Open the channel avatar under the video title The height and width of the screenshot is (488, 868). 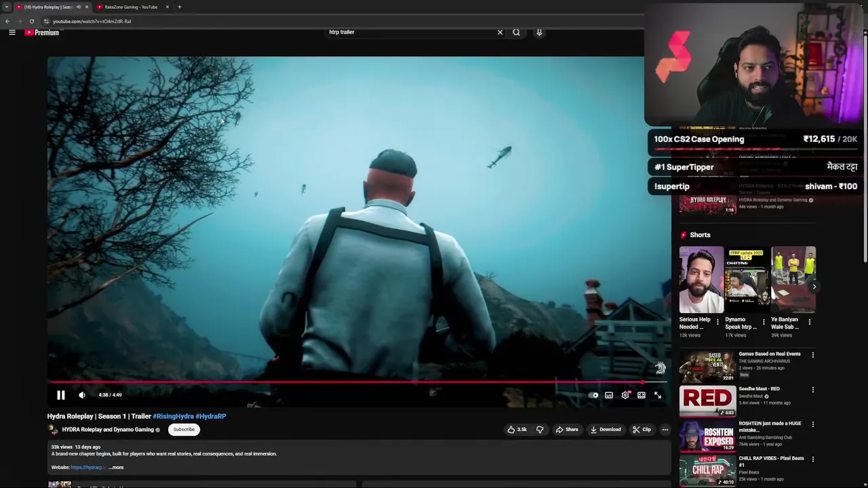pos(53,430)
